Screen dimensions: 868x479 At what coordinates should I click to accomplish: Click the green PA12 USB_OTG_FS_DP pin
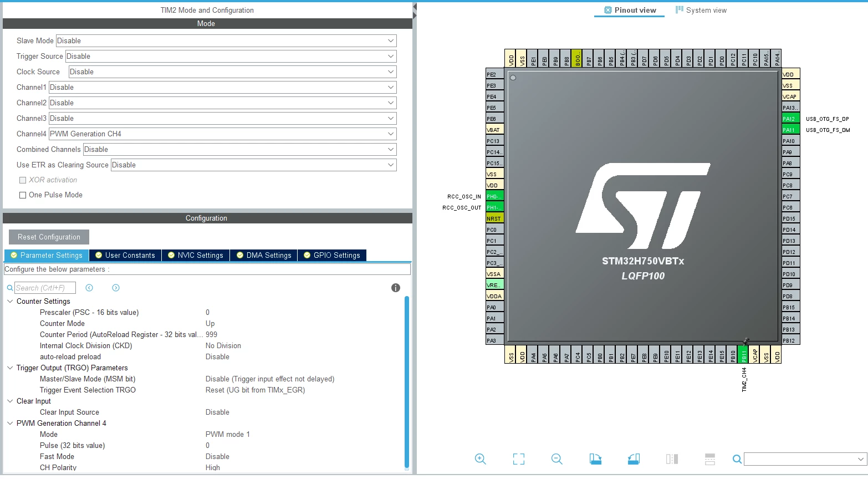tap(790, 119)
